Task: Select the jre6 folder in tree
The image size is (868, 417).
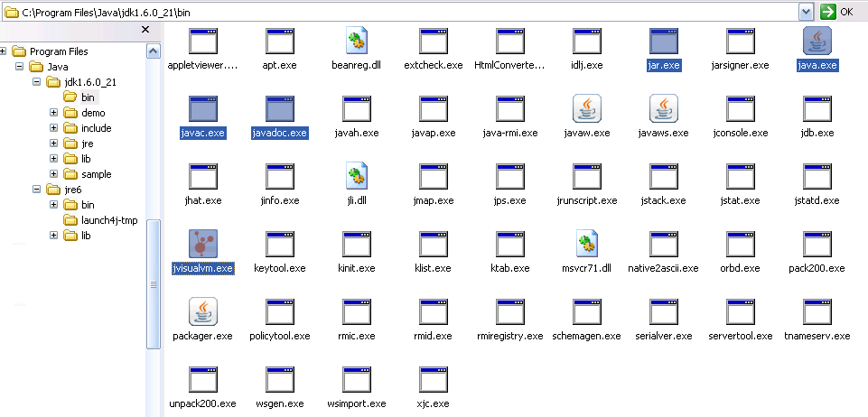Action: coord(64,190)
